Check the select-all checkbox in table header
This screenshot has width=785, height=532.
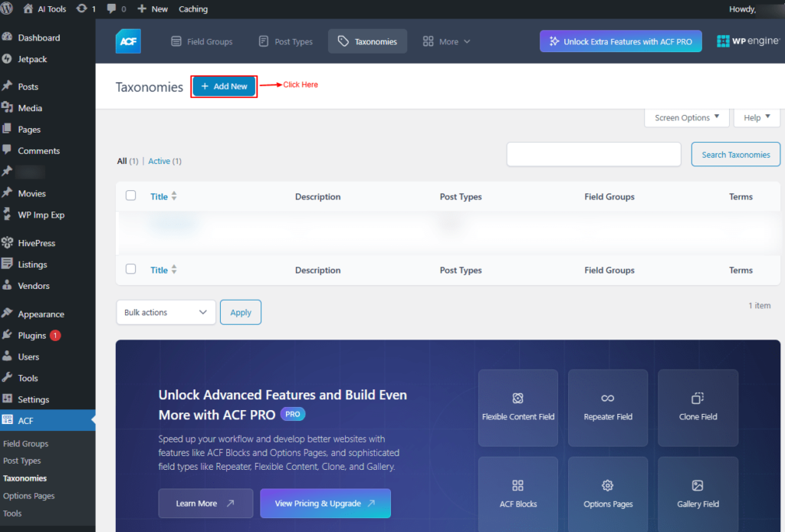tap(131, 196)
